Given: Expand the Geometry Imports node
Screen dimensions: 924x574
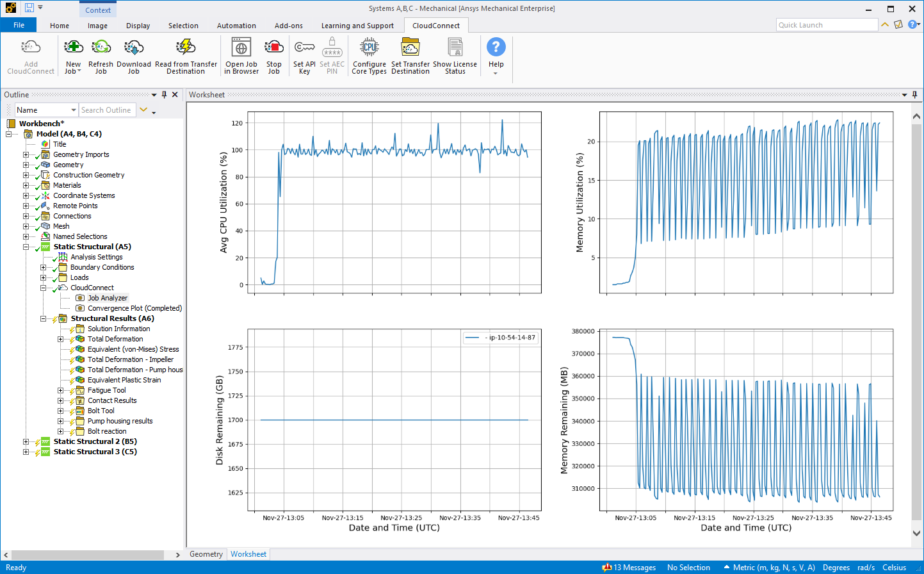Looking at the screenshot, I should (x=26, y=154).
